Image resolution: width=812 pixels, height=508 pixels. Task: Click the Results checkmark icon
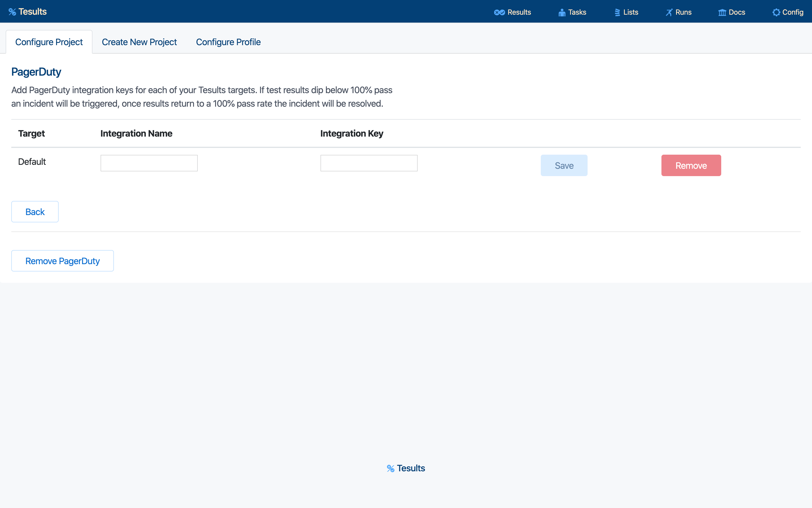pos(499,12)
